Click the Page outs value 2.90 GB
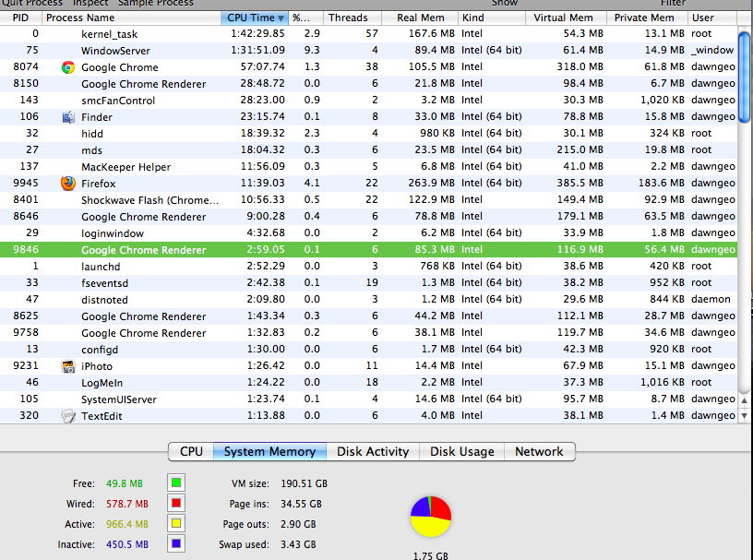This screenshot has height=560, width=753. (298, 524)
